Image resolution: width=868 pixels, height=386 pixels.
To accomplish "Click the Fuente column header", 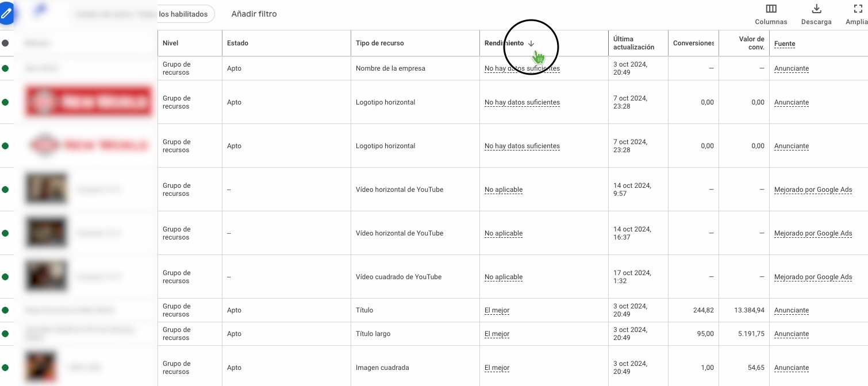I will [x=785, y=44].
